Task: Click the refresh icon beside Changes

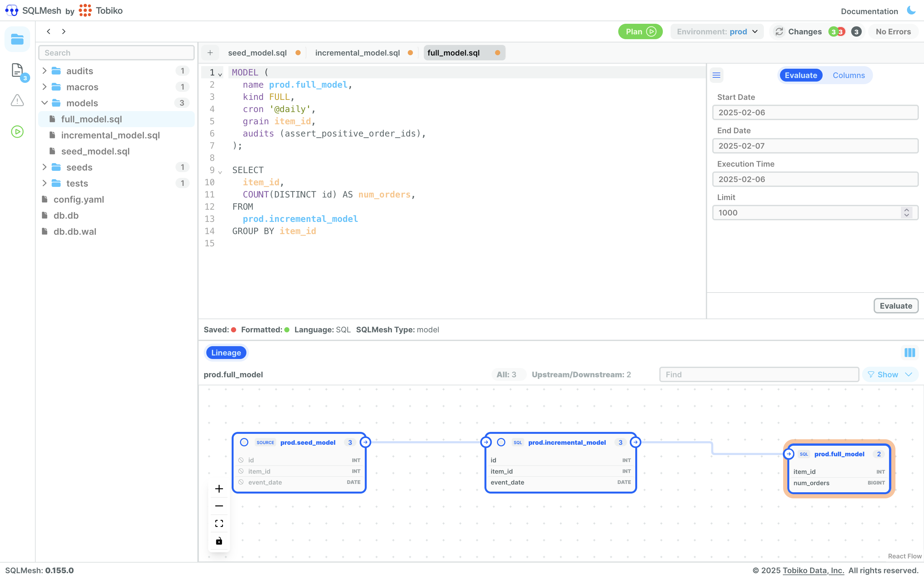Action: (779, 31)
